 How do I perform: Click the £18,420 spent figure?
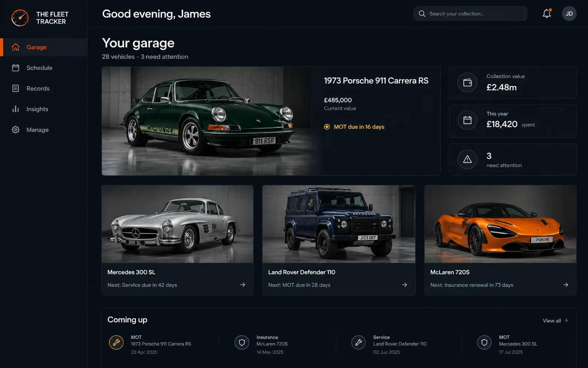tap(502, 124)
